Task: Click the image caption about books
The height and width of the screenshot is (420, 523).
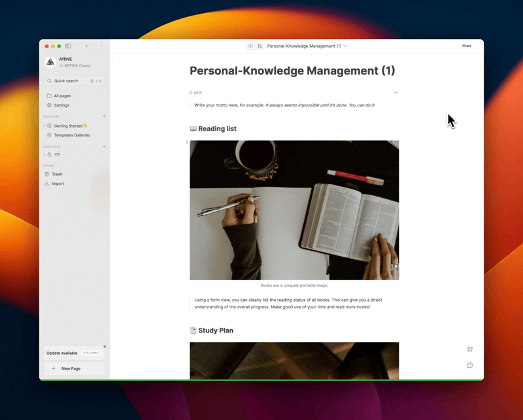Action: pos(294,285)
